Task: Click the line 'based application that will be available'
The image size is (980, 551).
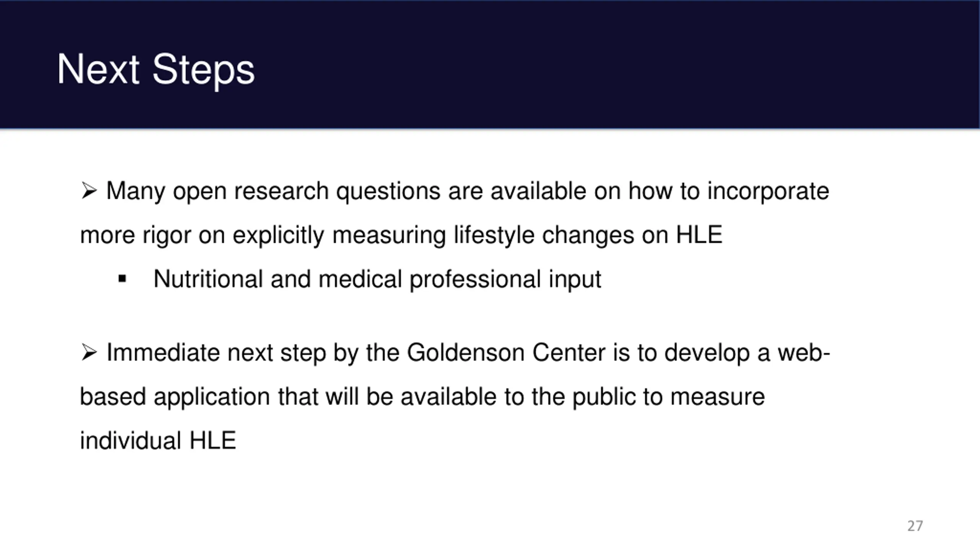Action: [422, 396]
